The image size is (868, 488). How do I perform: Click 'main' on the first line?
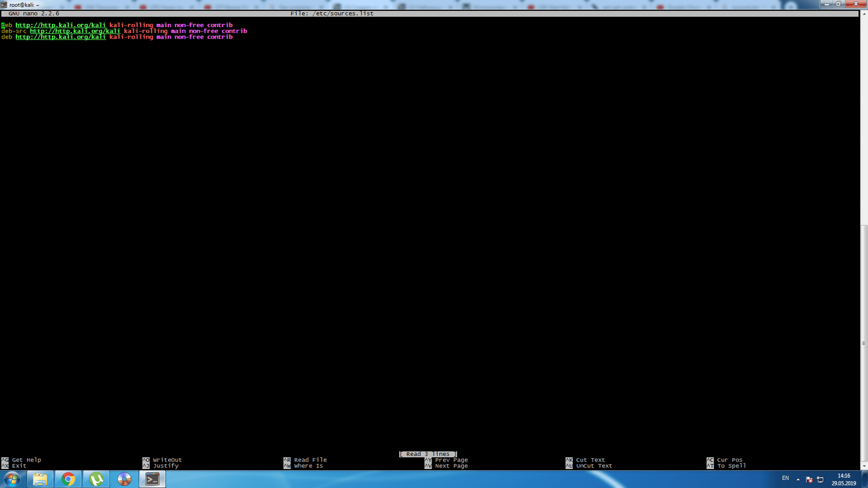point(164,25)
